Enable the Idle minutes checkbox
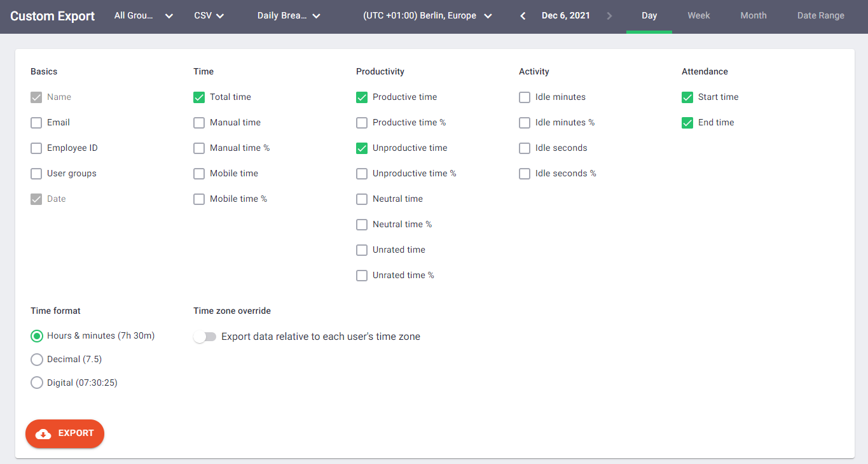This screenshot has height=464, width=868. coord(524,97)
